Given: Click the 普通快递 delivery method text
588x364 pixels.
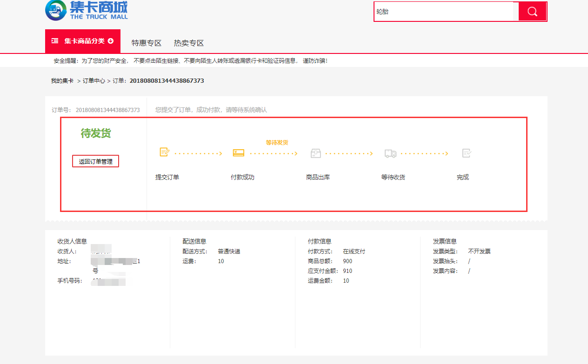Looking at the screenshot, I should coord(229,251).
